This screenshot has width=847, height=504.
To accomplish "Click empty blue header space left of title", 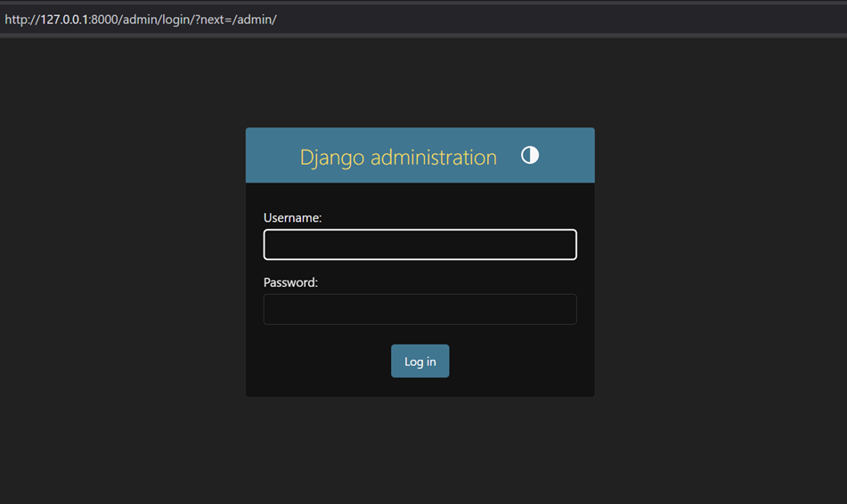I will (272, 156).
